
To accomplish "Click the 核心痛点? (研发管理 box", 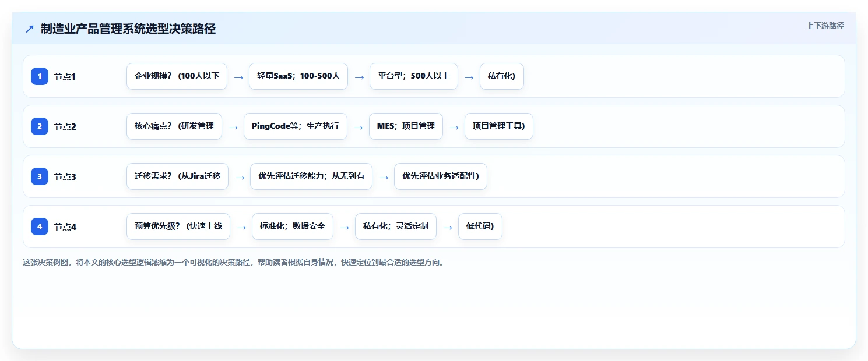I will pos(174,126).
